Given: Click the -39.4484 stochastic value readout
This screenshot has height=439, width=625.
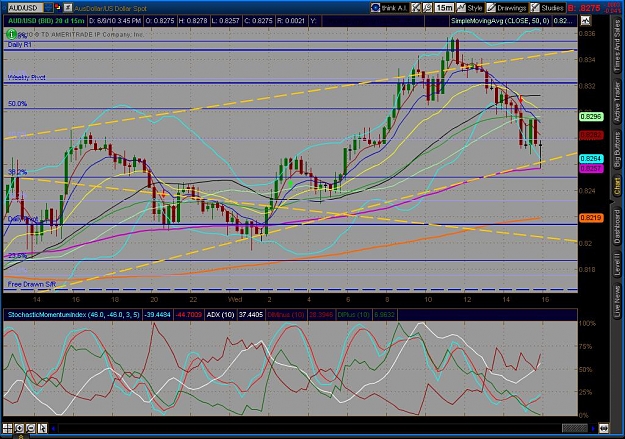Looking at the screenshot, I should point(157,315).
